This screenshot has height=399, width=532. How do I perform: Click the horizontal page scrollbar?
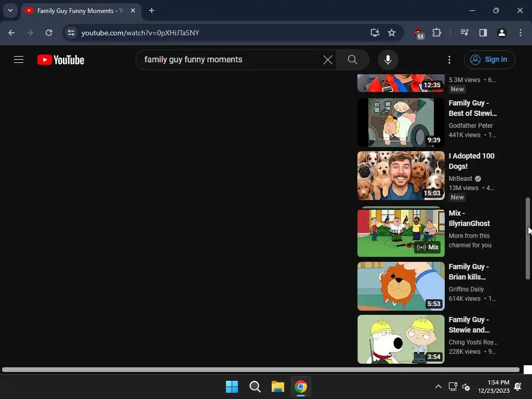click(261, 369)
